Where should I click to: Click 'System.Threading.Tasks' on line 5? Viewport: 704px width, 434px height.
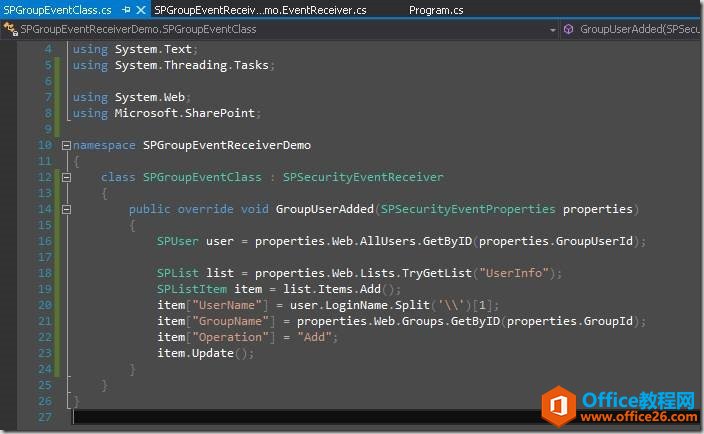[192, 65]
